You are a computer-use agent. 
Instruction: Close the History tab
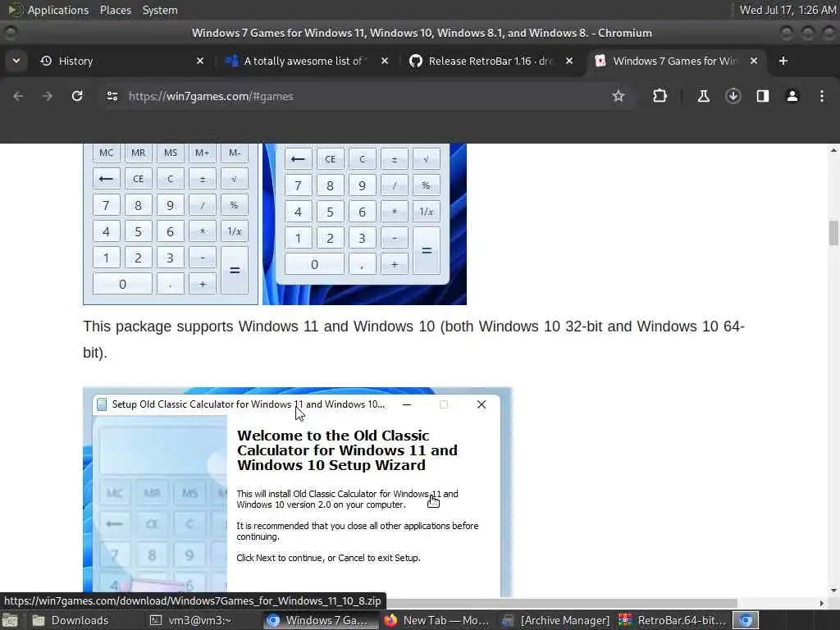[x=200, y=61]
